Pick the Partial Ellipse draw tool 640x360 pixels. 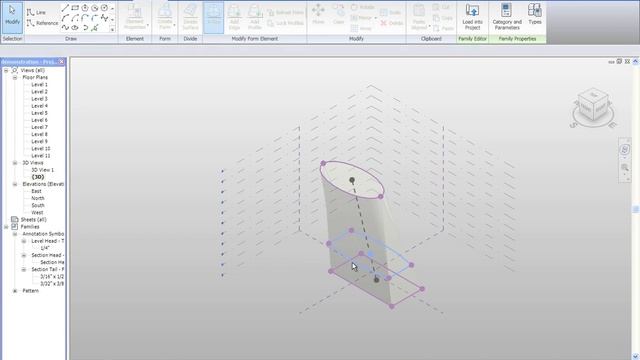click(x=85, y=28)
